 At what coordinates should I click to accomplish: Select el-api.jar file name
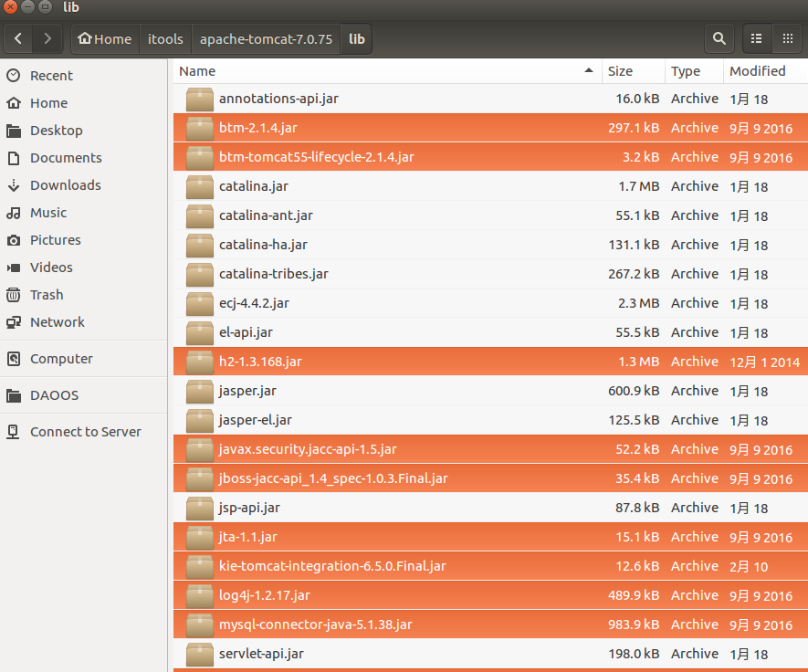(x=246, y=332)
